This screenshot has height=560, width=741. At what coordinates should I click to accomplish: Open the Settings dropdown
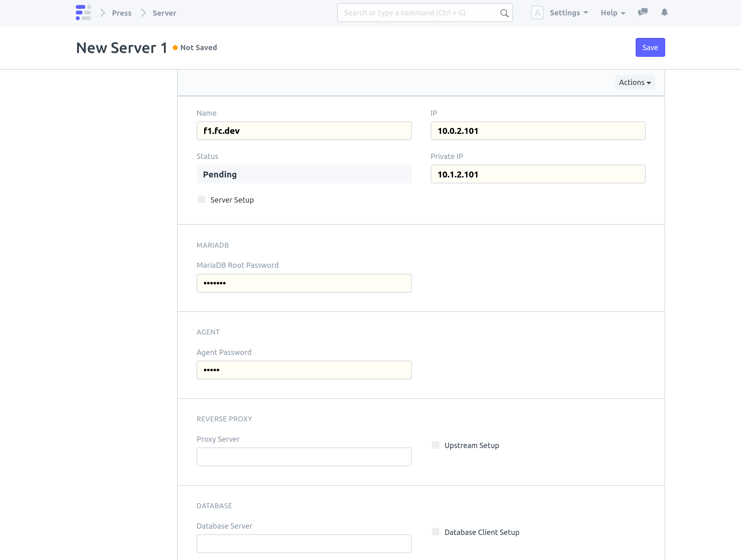click(x=569, y=13)
